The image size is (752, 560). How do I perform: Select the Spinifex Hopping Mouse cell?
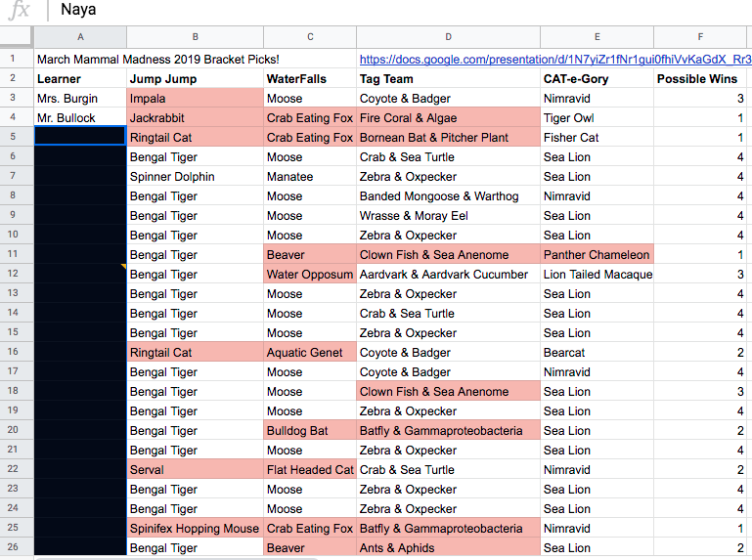point(196,529)
